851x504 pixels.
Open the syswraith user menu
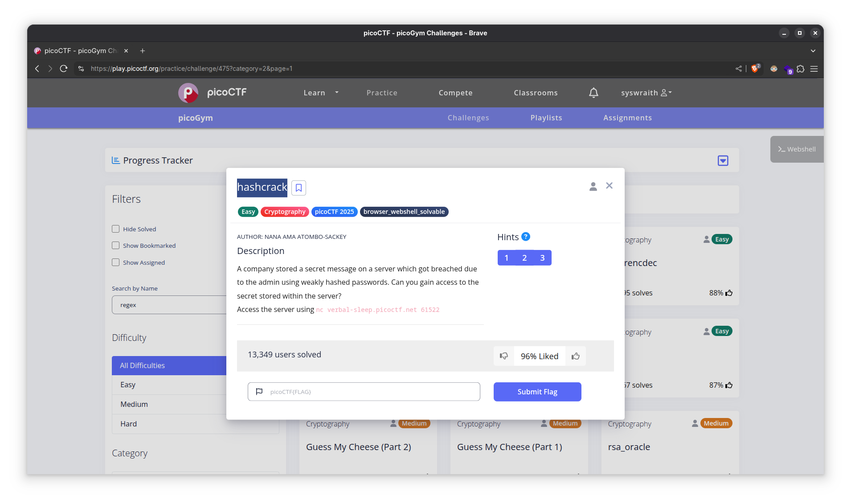pyautogui.click(x=646, y=93)
